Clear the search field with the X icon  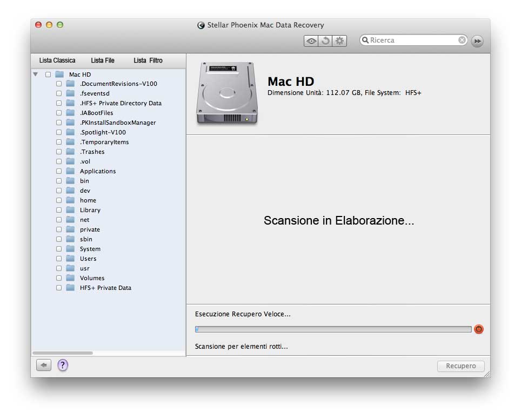click(x=462, y=40)
